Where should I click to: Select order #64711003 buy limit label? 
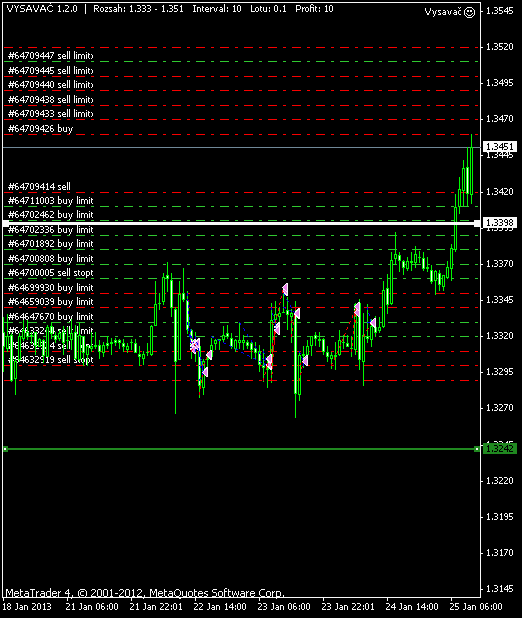[x=50, y=201]
